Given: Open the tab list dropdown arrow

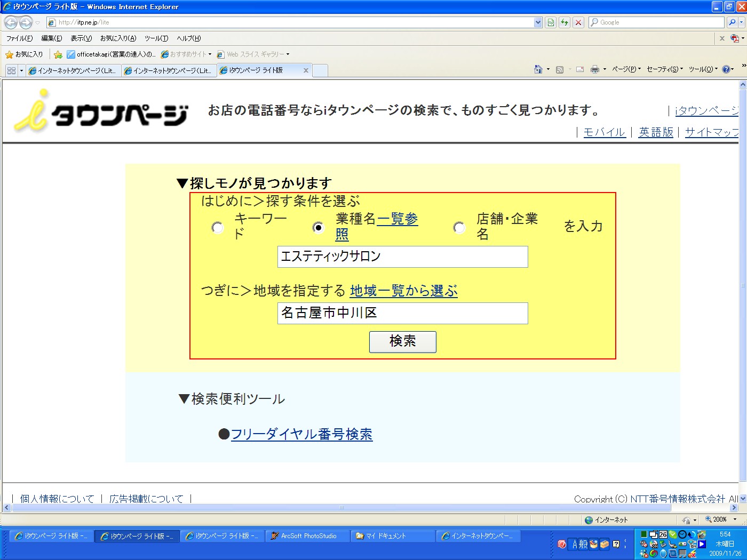Looking at the screenshot, I should coord(21,70).
